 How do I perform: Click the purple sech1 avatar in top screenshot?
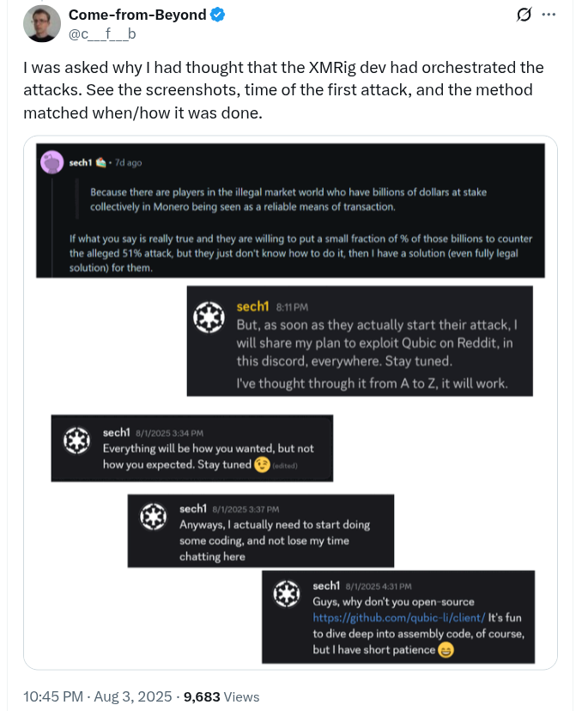point(52,161)
